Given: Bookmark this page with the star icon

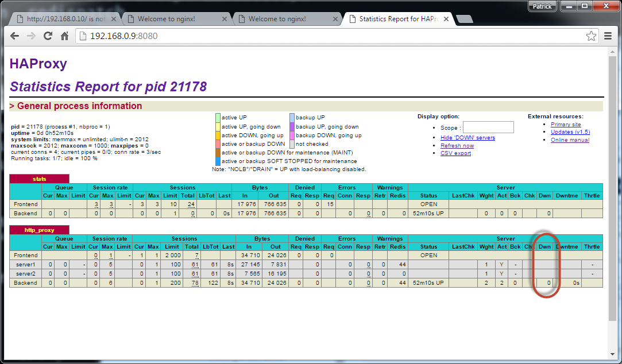Looking at the screenshot, I should [x=591, y=36].
